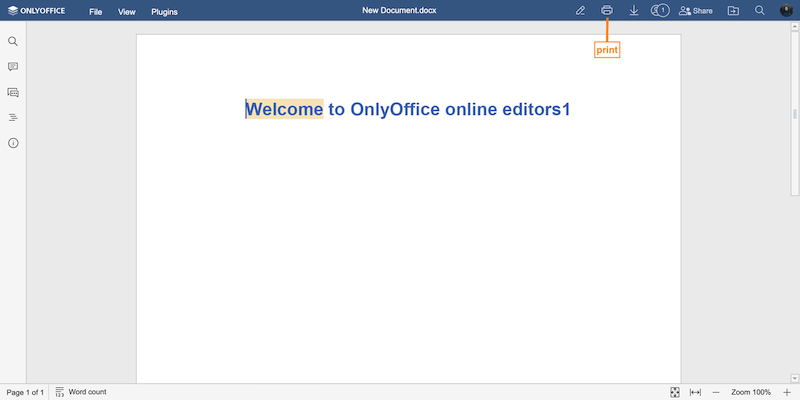Open the user avatar in top right

(x=786, y=11)
